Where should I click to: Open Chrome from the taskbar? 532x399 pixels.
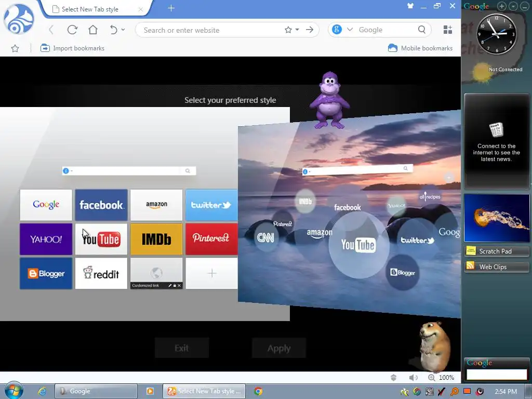pos(258,391)
